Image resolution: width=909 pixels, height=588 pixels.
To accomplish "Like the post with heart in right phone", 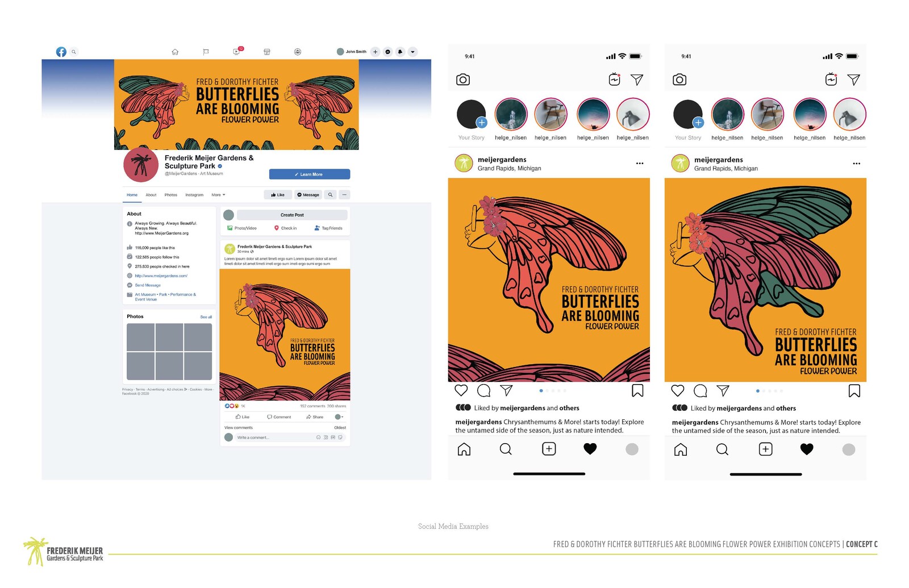I will click(x=678, y=390).
